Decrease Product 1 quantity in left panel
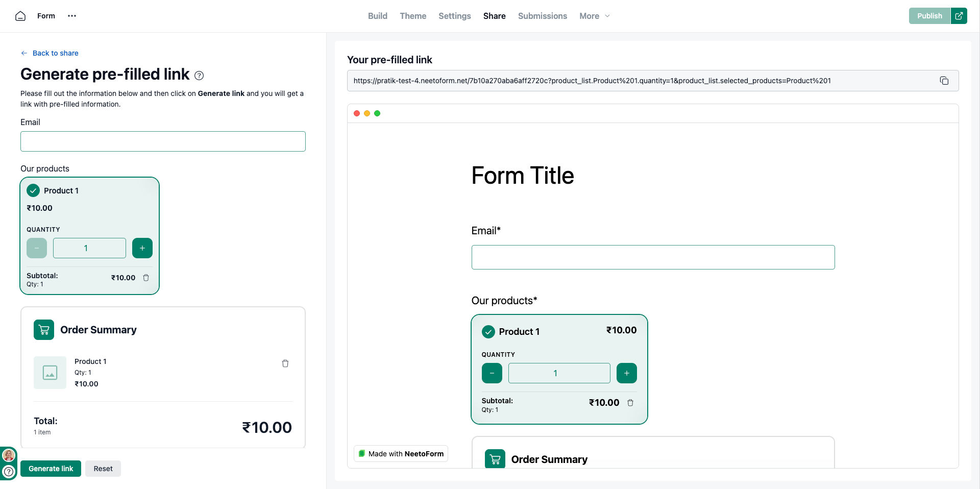 [37, 248]
